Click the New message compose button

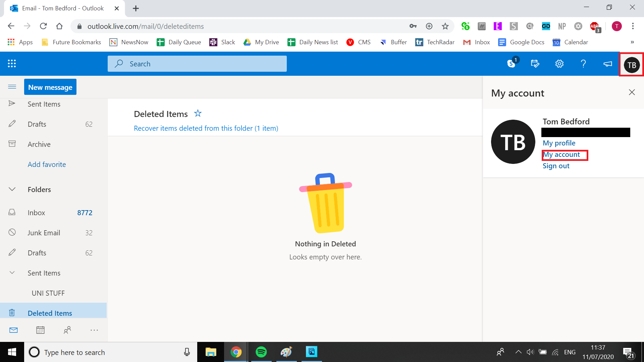[x=50, y=86]
